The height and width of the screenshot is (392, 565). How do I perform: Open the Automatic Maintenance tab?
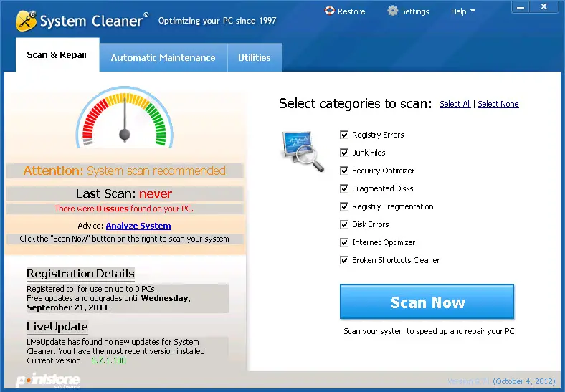[x=163, y=57]
